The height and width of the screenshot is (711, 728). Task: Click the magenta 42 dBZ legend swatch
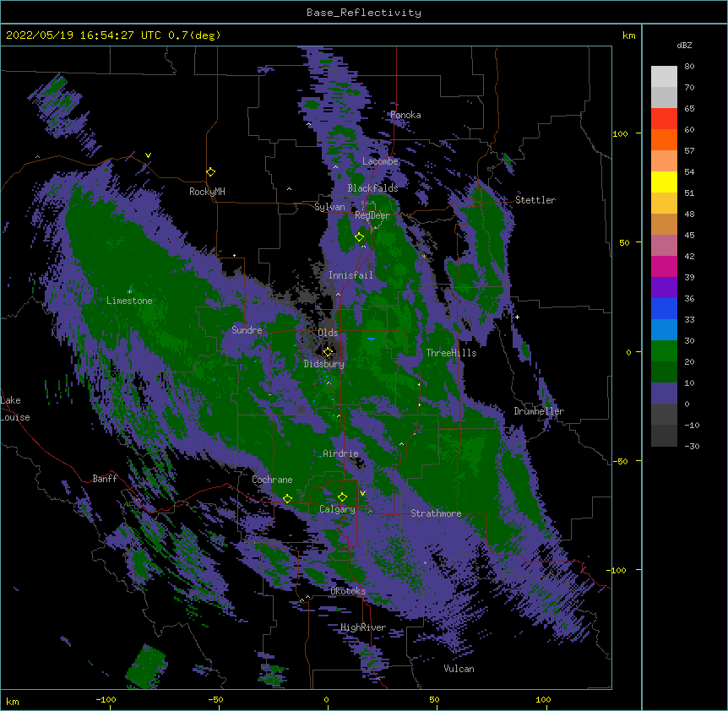point(664,266)
